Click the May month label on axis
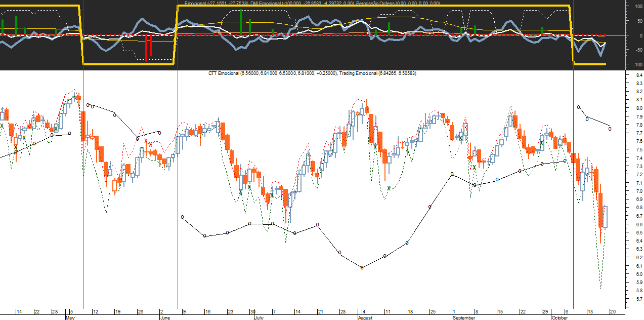644x320 pixels. (x=70, y=317)
